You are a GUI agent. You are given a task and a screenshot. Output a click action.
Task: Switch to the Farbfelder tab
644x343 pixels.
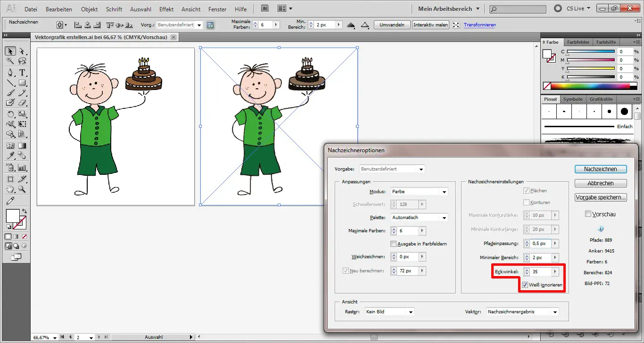[578, 42]
